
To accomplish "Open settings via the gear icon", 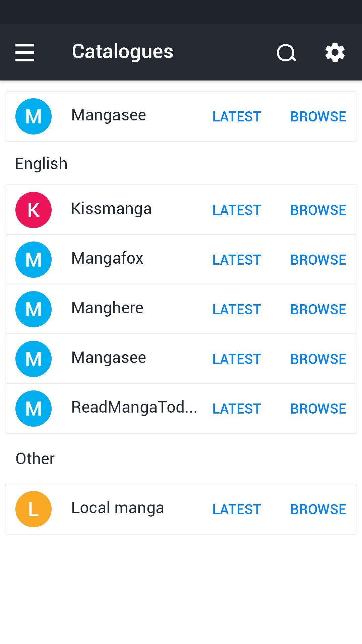I will (335, 53).
